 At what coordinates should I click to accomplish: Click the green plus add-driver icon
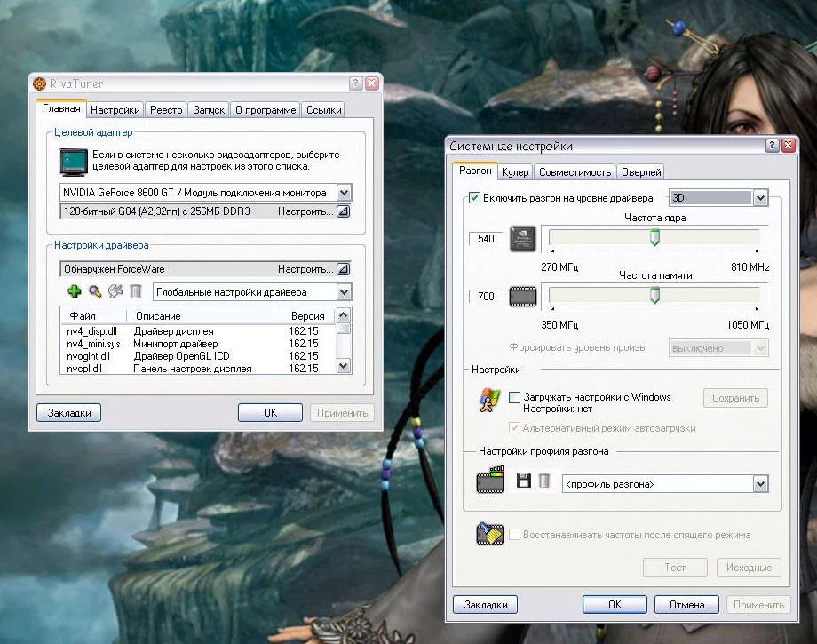coord(75,291)
